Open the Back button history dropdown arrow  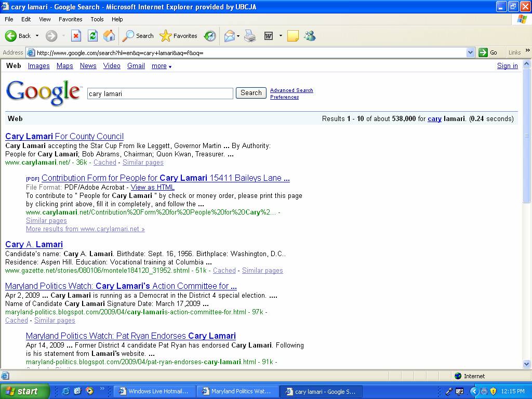click(x=37, y=36)
